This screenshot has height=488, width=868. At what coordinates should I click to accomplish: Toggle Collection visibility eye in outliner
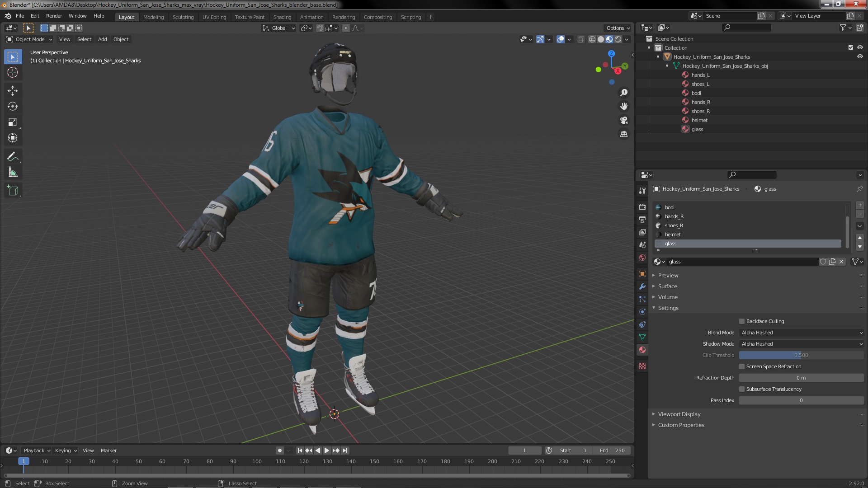click(860, 48)
